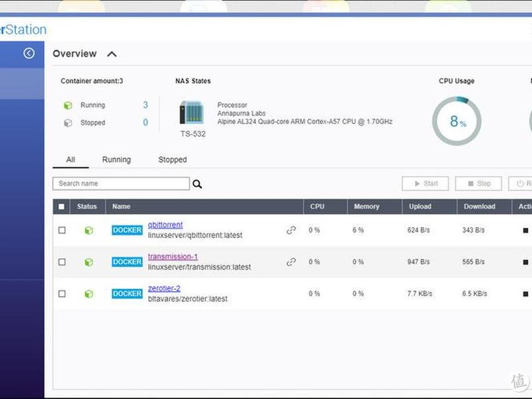Click the NAS States heading
Viewport: 532px width, 399px height.
pyautogui.click(x=193, y=81)
